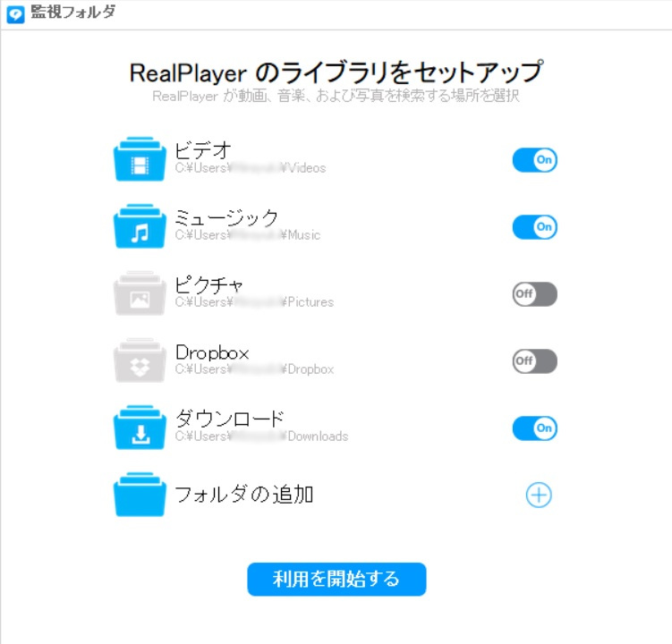
Task: Click the grayed Dropbox folder icon
Action: pyautogui.click(x=140, y=361)
